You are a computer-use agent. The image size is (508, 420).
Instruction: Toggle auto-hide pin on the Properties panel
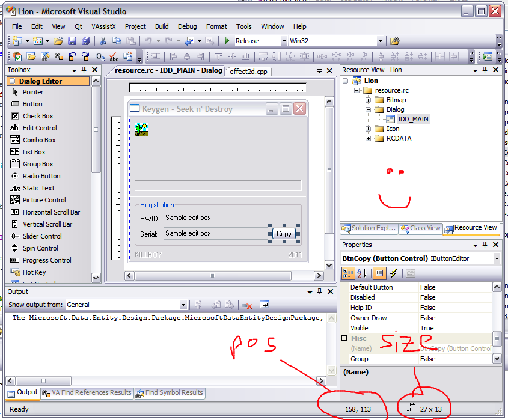(485, 245)
